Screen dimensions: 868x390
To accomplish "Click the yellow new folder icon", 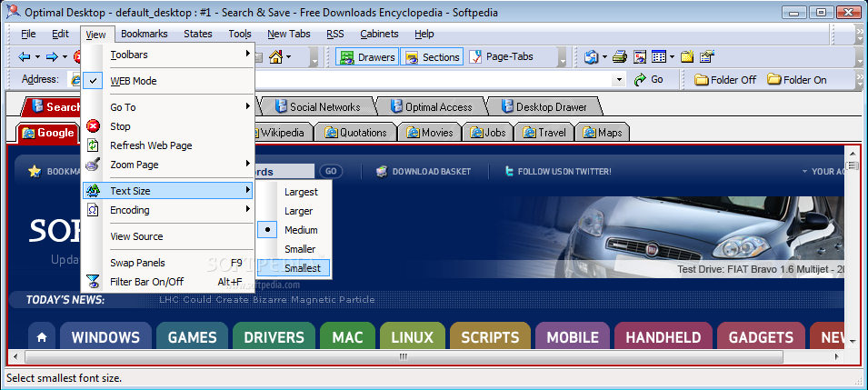I will 687,56.
